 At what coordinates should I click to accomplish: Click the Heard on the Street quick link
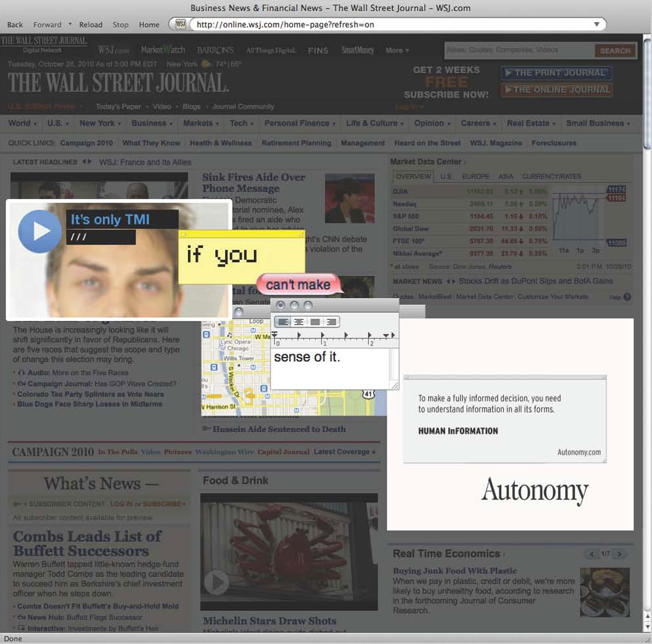point(427,143)
